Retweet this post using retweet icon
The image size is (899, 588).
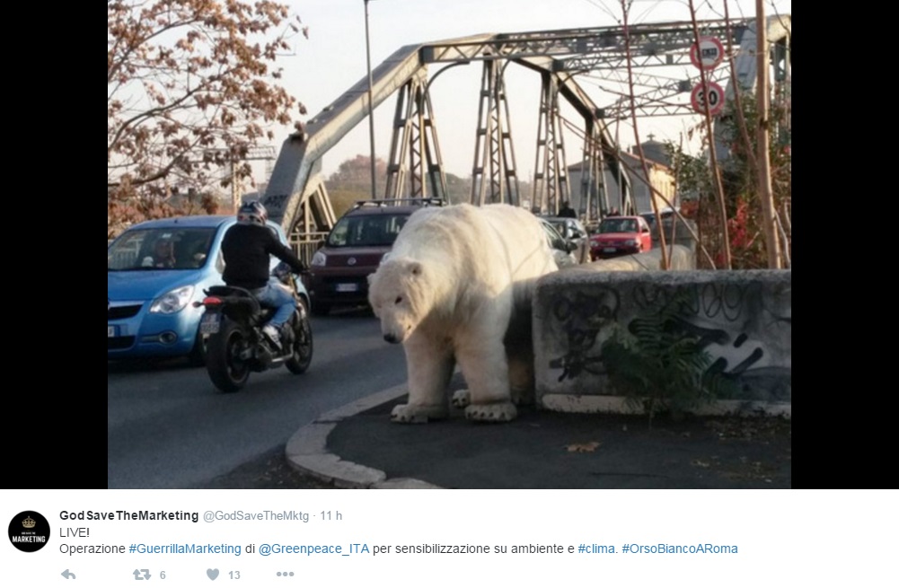pos(142,575)
